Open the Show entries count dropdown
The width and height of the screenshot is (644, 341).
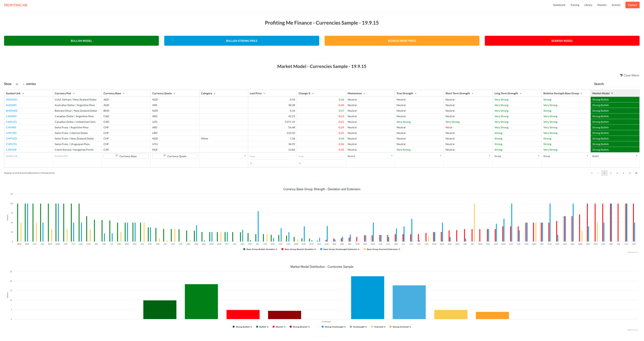(x=19, y=84)
